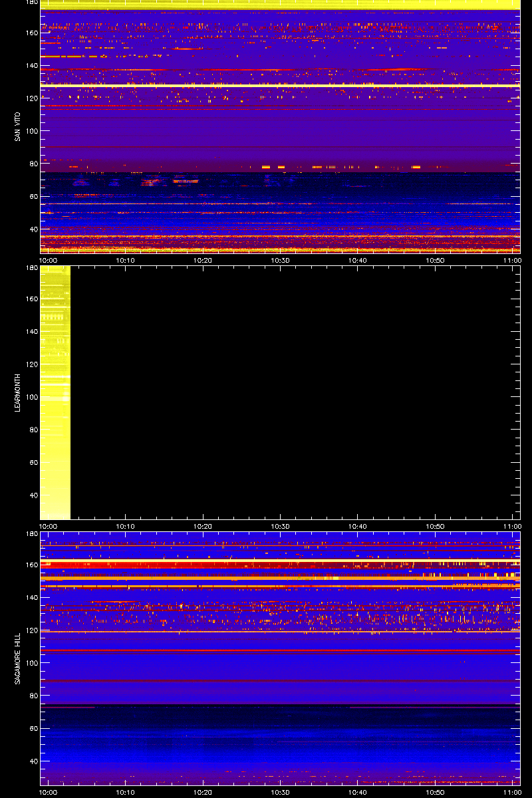Click the 120 frequency label in Learmonth panel
The width and height of the screenshot is (532, 798).
click(x=31, y=364)
